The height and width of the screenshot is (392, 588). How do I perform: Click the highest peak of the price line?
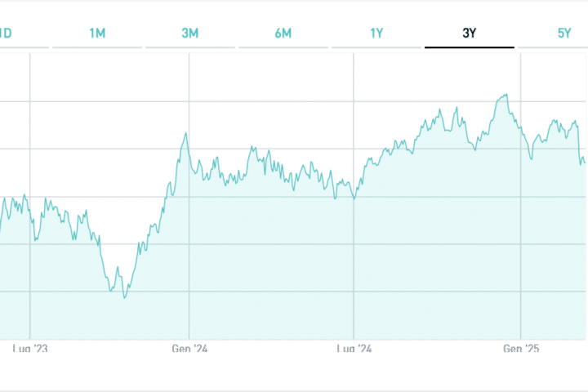[x=507, y=95]
